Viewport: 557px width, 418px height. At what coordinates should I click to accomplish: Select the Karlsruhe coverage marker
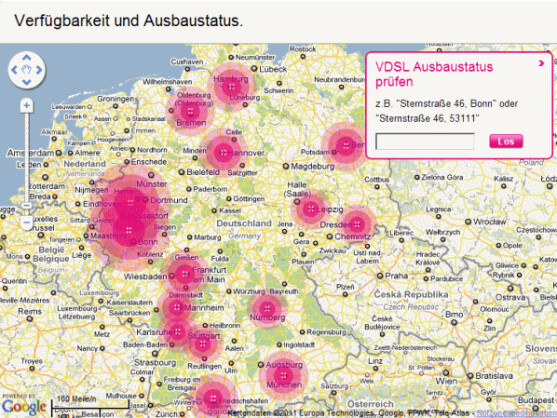click(x=177, y=332)
